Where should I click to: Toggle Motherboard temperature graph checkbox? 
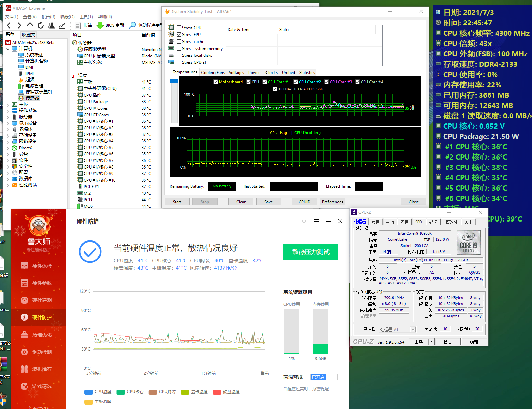tap(216, 82)
